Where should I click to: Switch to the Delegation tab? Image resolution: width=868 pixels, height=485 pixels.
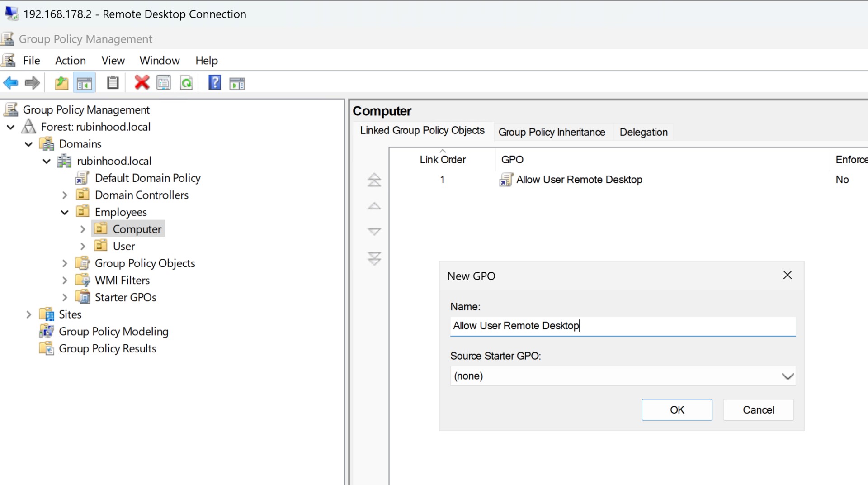point(643,132)
